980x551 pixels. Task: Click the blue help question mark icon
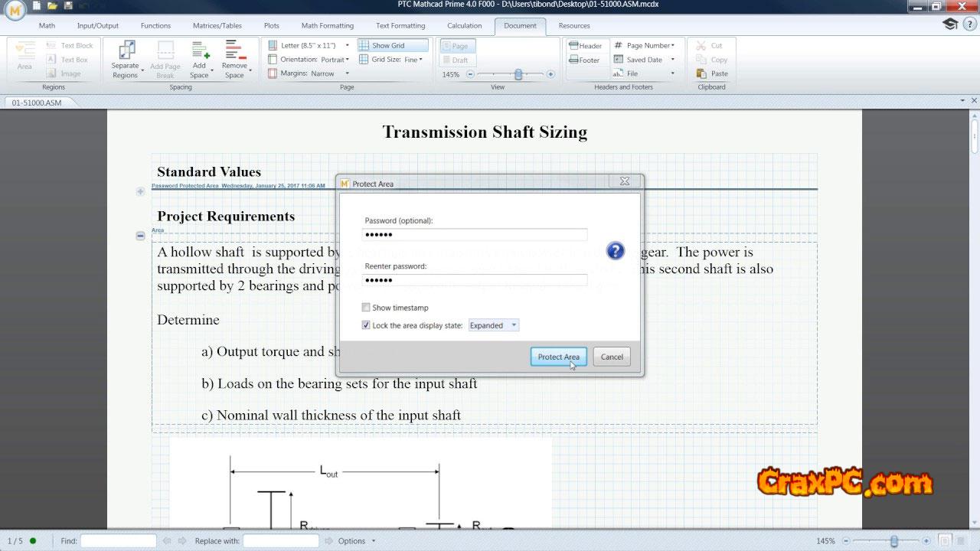tap(615, 251)
